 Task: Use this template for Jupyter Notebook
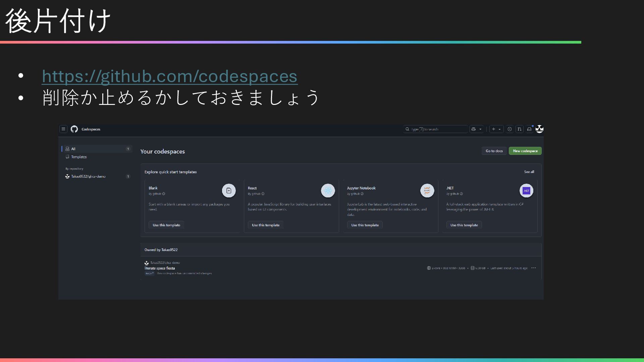point(365,225)
